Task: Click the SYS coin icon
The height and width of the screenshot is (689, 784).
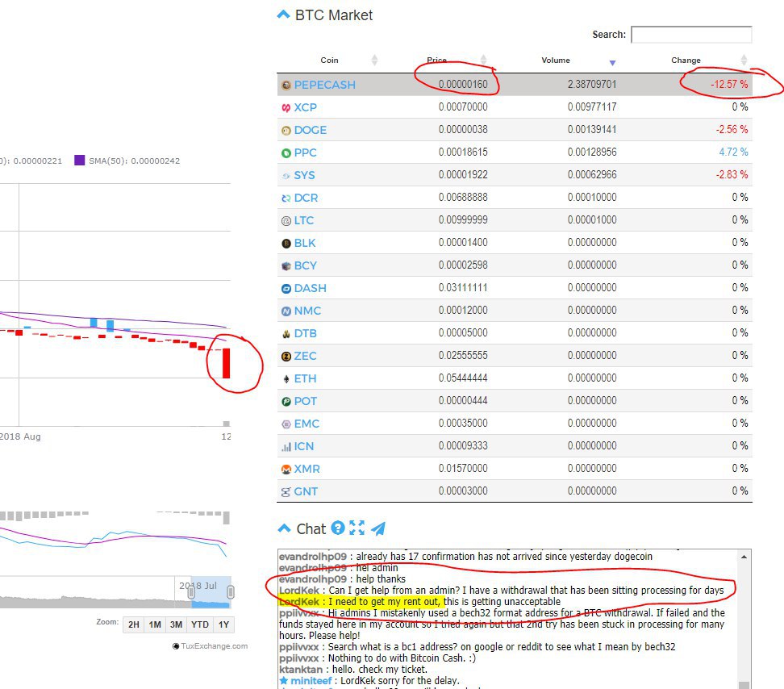Action: 286,176
